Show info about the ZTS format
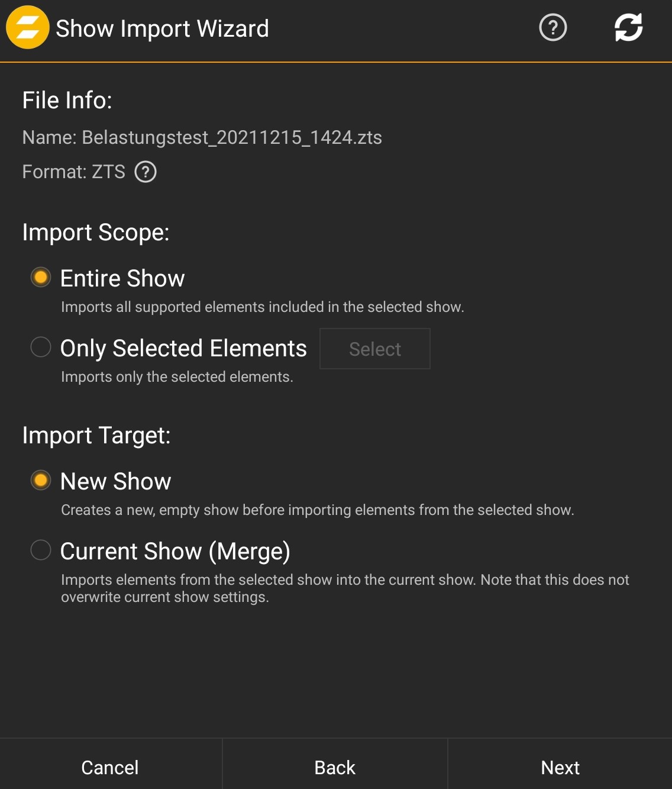The width and height of the screenshot is (672, 789). tap(145, 172)
